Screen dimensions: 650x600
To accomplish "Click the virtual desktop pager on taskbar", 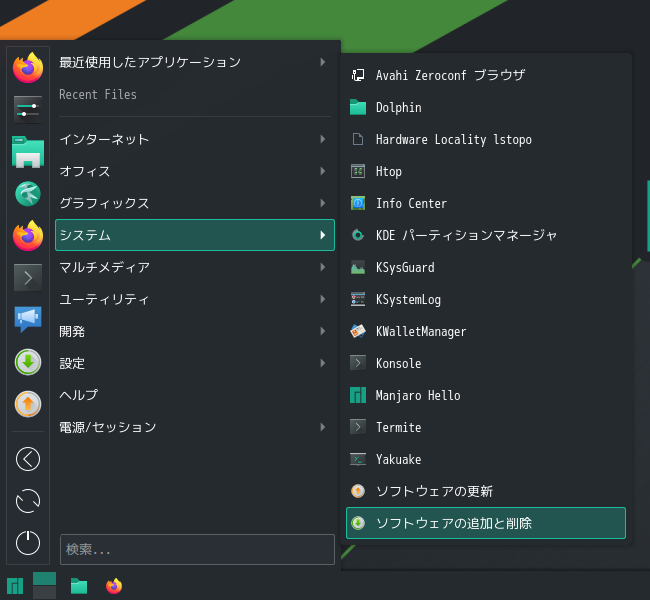I will coord(44,585).
